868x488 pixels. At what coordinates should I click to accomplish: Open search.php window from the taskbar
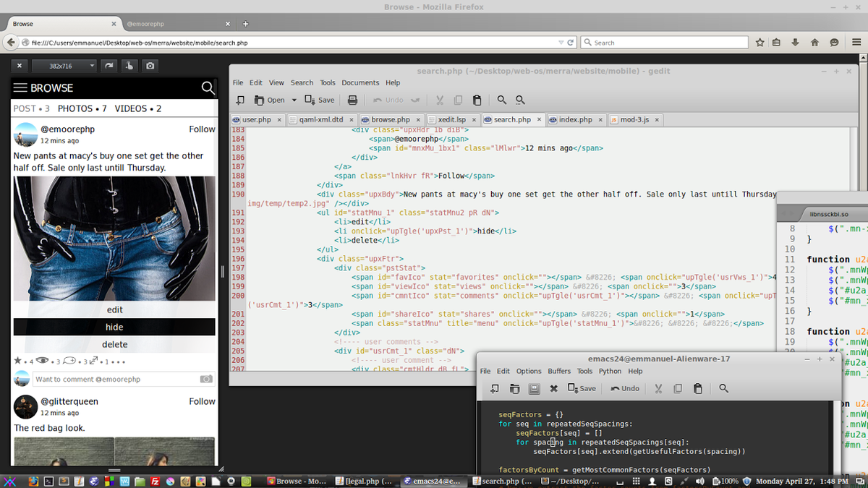(503, 481)
